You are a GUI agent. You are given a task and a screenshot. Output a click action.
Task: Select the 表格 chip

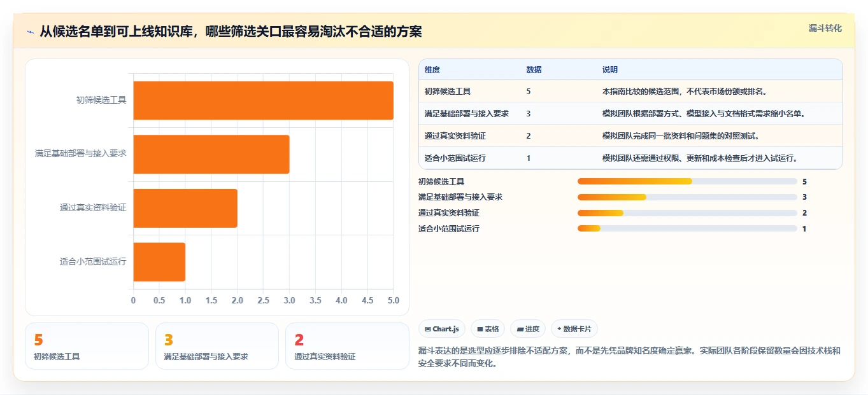click(488, 329)
